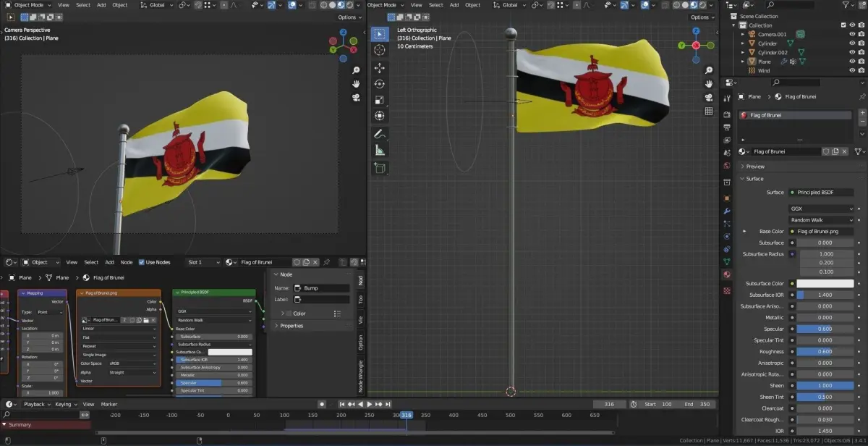Select the Rotate tool in right viewport
This screenshot has width=868, height=446.
pyautogui.click(x=380, y=84)
